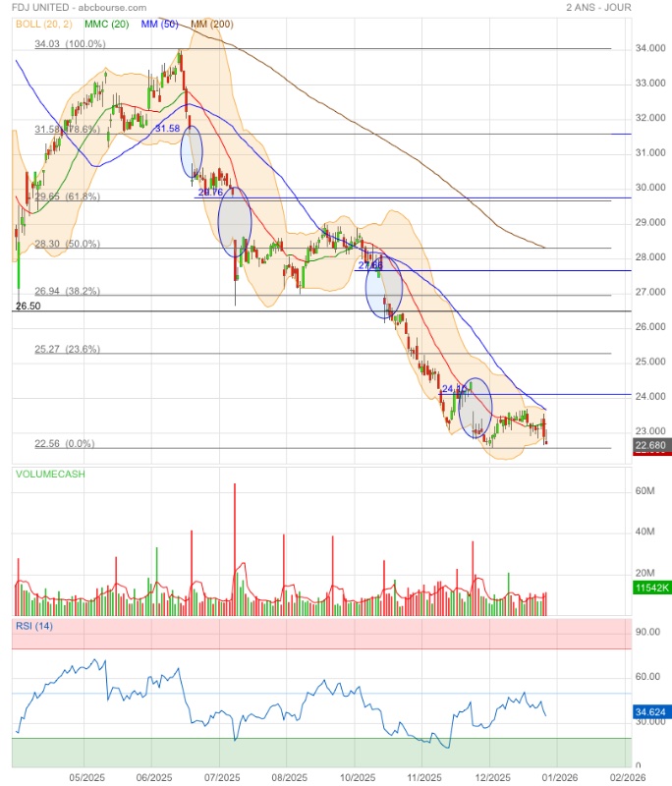The height and width of the screenshot is (786, 672).
Task: Click the 31.58 (78.6%) Fibonacci label
Action: (x=67, y=130)
